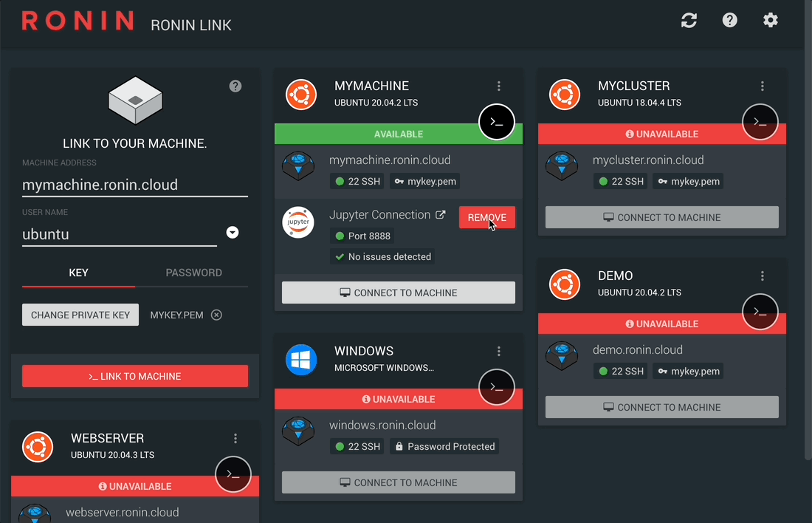Remove the Jupyter Connection
The image size is (812, 523).
tap(486, 218)
